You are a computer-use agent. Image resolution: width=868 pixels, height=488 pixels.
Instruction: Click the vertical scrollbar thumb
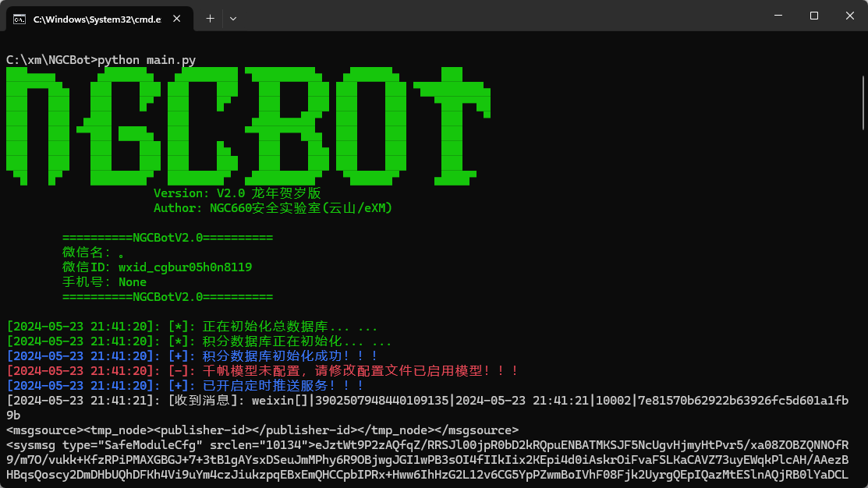click(863, 101)
